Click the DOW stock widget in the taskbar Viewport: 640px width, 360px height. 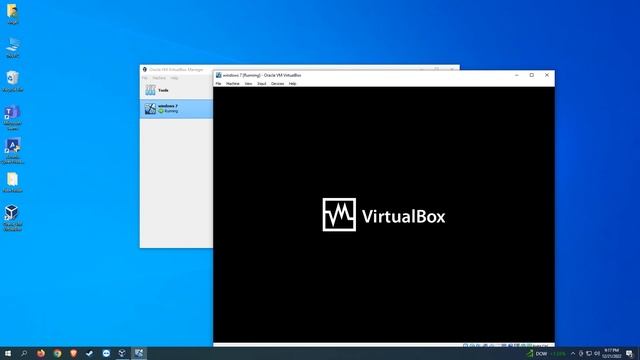[546, 353]
